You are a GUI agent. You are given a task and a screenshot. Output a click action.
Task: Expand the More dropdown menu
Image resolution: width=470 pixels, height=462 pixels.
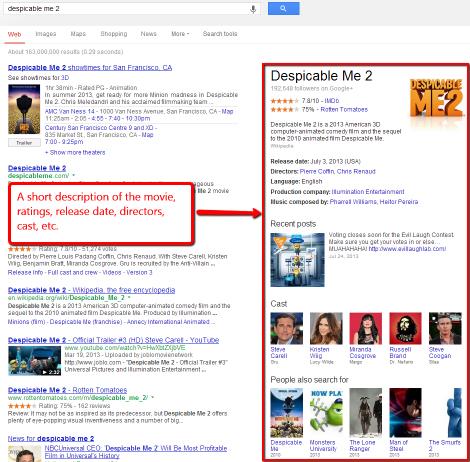pyautogui.click(x=180, y=34)
